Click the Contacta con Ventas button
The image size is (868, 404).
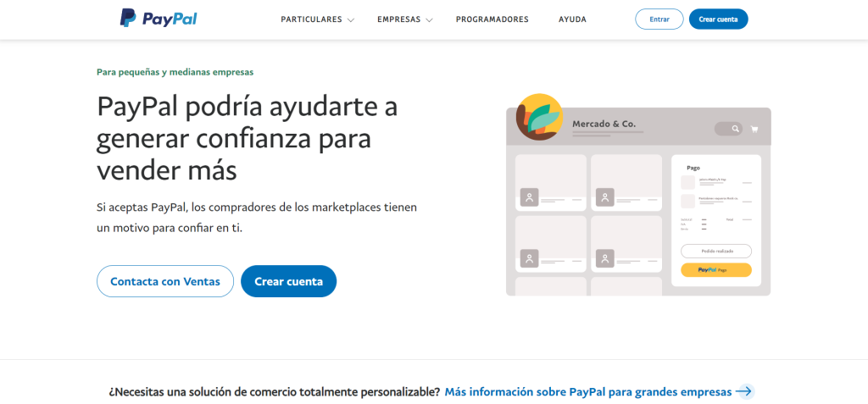click(165, 281)
